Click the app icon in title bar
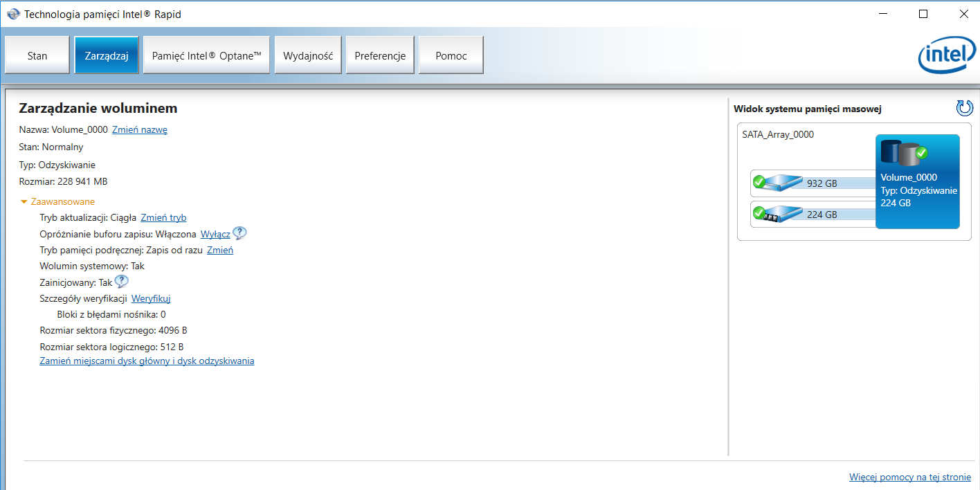This screenshot has height=490, width=980. click(13, 14)
